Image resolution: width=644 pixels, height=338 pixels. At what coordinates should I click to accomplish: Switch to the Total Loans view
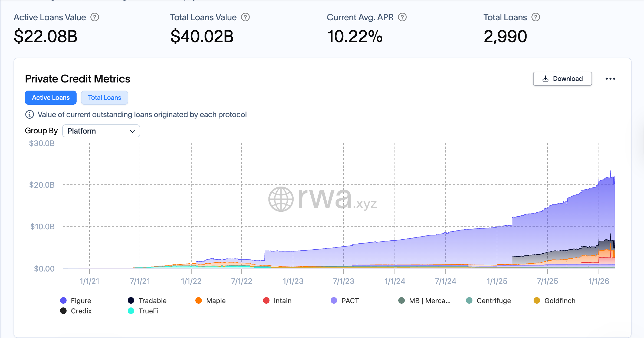pos(104,97)
